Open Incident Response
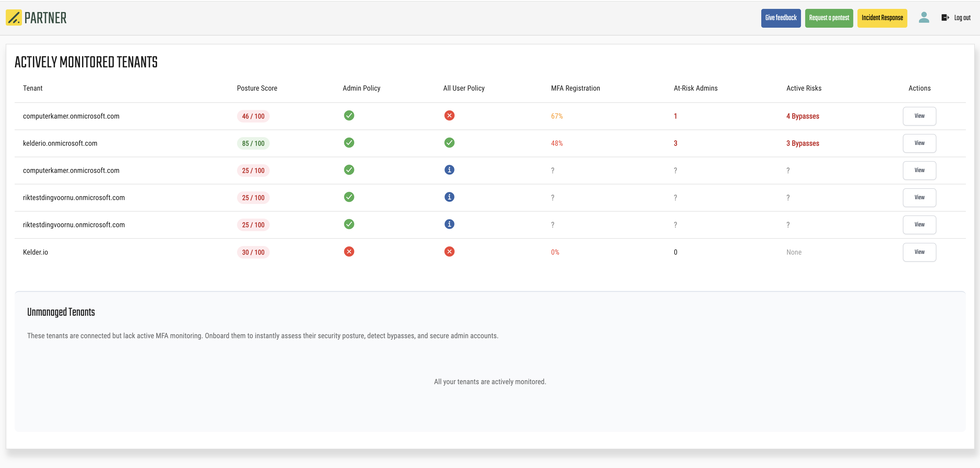The height and width of the screenshot is (468, 980). [882, 18]
